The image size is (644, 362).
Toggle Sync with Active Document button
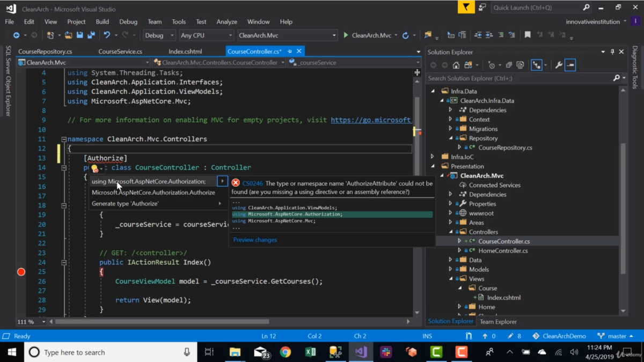tap(537, 65)
